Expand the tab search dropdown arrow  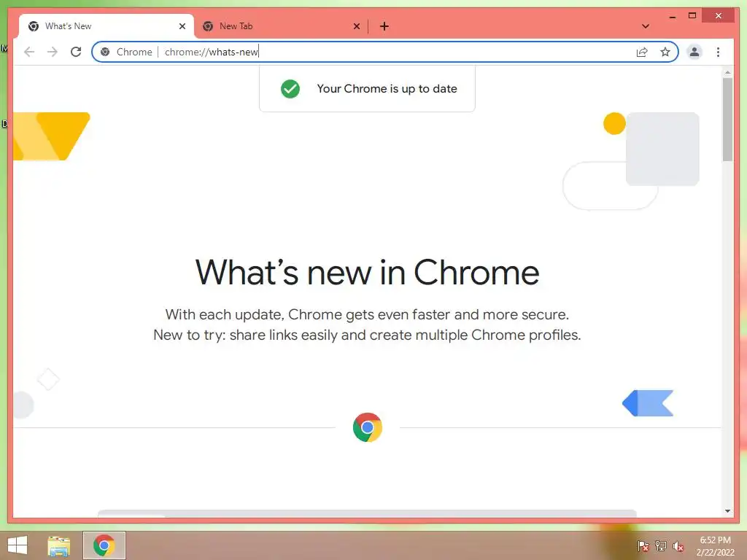[x=646, y=26]
